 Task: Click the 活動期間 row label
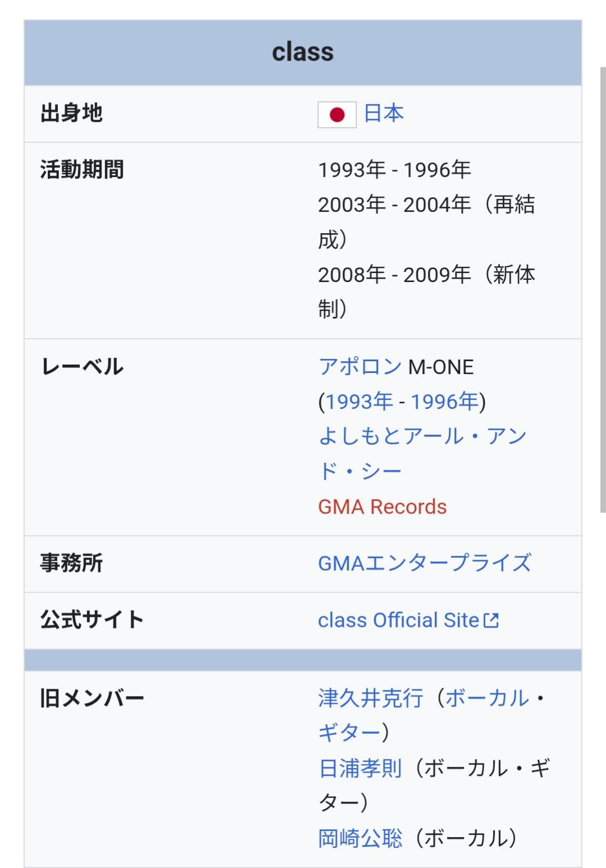(x=82, y=170)
